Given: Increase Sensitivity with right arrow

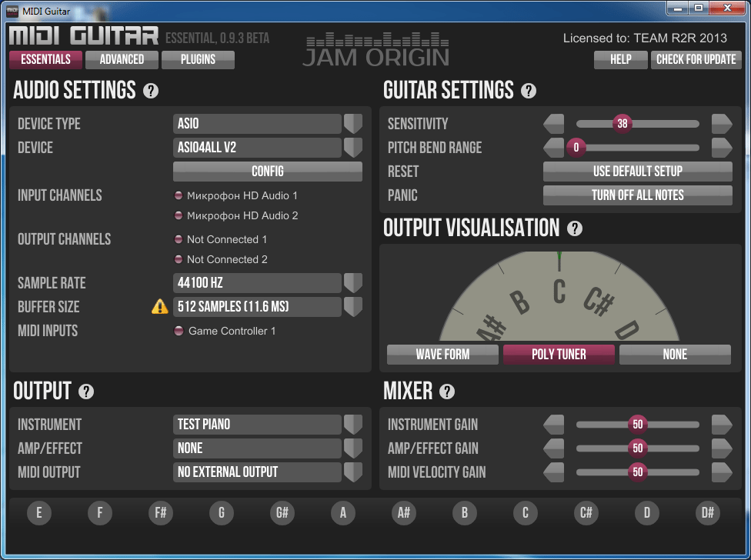Looking at the screenshot, I should (x=722, y=124).
